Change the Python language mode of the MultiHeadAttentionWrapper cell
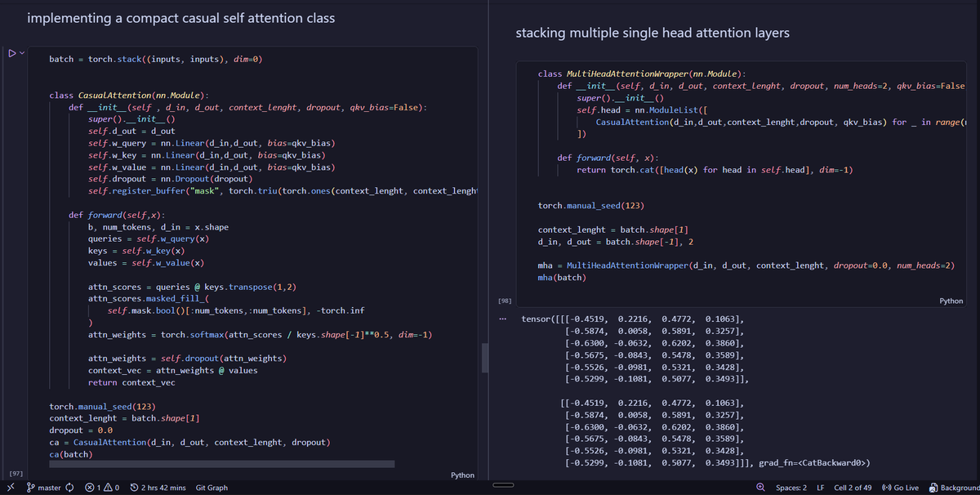Viewport: 980px width, 495px height. [951, 301]
